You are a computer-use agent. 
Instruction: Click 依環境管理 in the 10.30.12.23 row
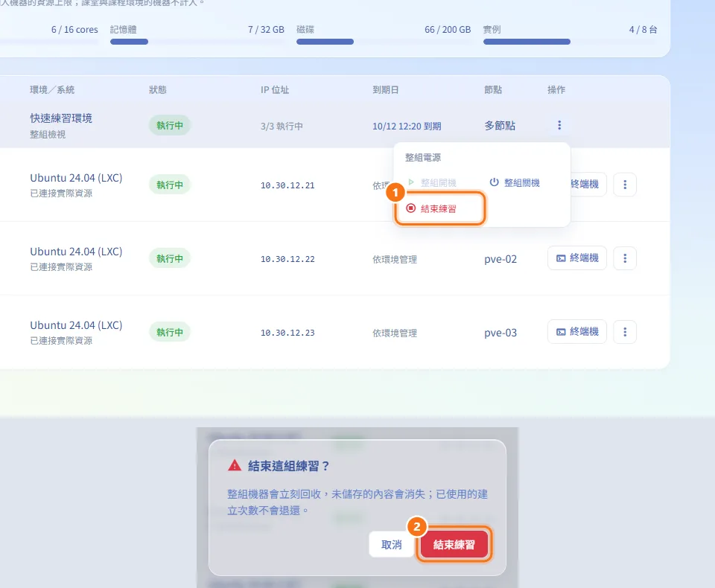tap(395, 333)
